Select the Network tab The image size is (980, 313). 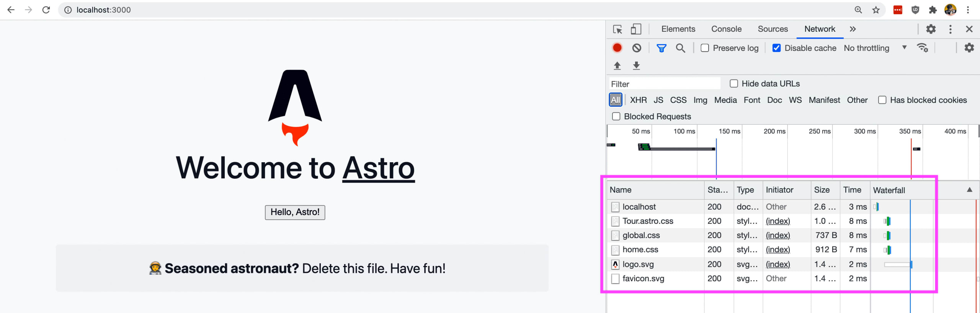[820, 29]
